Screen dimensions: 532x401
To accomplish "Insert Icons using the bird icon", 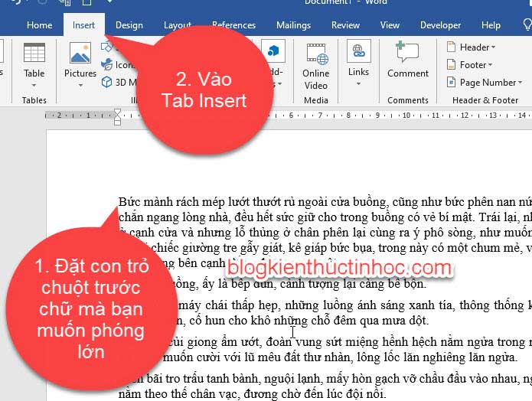I will pos(106,64).
